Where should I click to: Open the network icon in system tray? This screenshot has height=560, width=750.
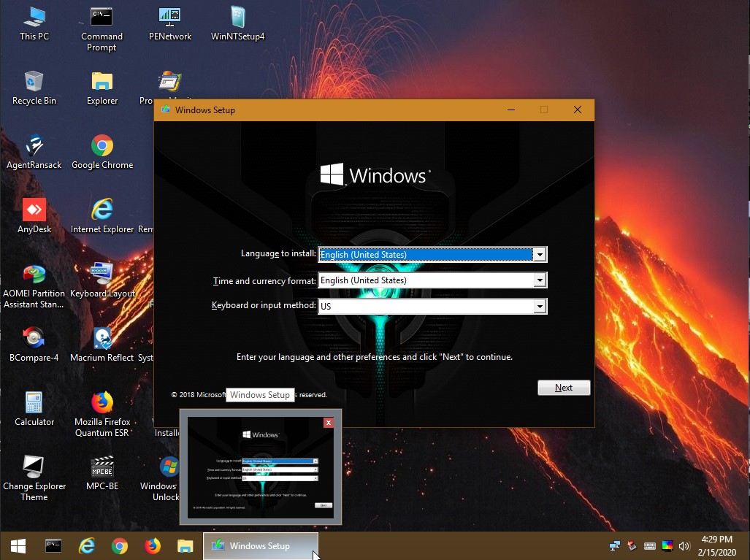tap(614, 545)
